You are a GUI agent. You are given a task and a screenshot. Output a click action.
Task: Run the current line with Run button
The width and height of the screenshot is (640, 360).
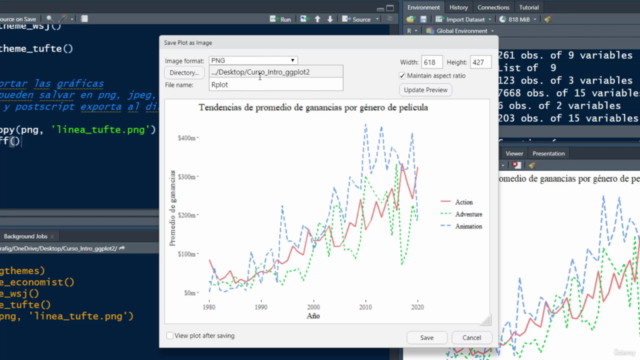coord(280,19)
